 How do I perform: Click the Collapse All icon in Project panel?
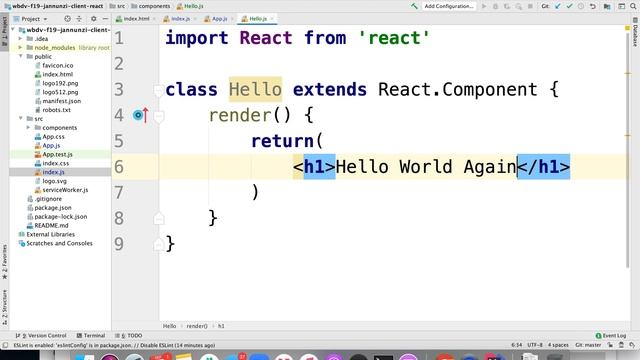coord(79,19)
